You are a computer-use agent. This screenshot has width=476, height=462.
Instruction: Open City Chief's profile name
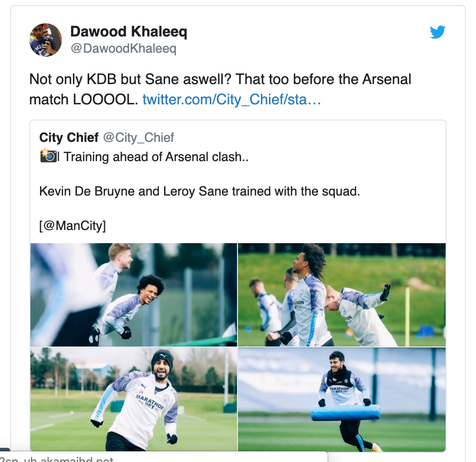(x=69, y=137)
